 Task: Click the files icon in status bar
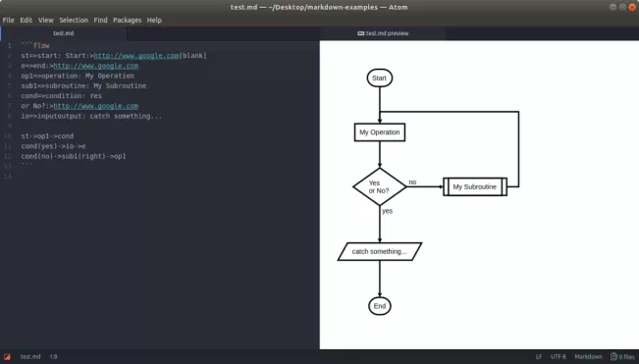coord(613,357)
